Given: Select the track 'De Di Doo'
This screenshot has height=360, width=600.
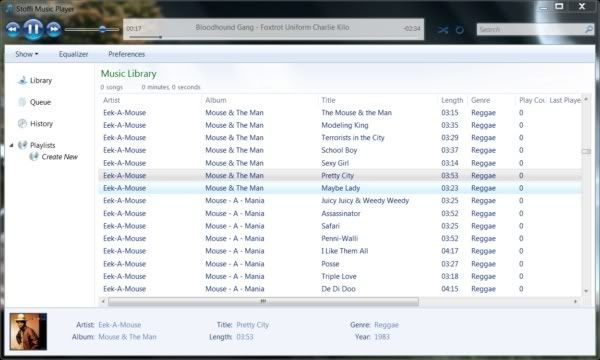Looking at the screenshot, I should point(340,289).
